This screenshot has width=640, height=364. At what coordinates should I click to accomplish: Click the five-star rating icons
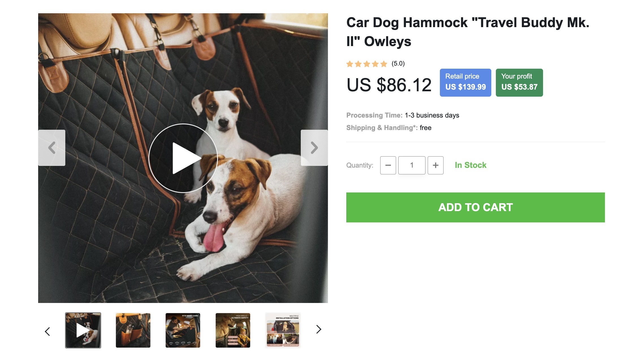tap(367, 64)
